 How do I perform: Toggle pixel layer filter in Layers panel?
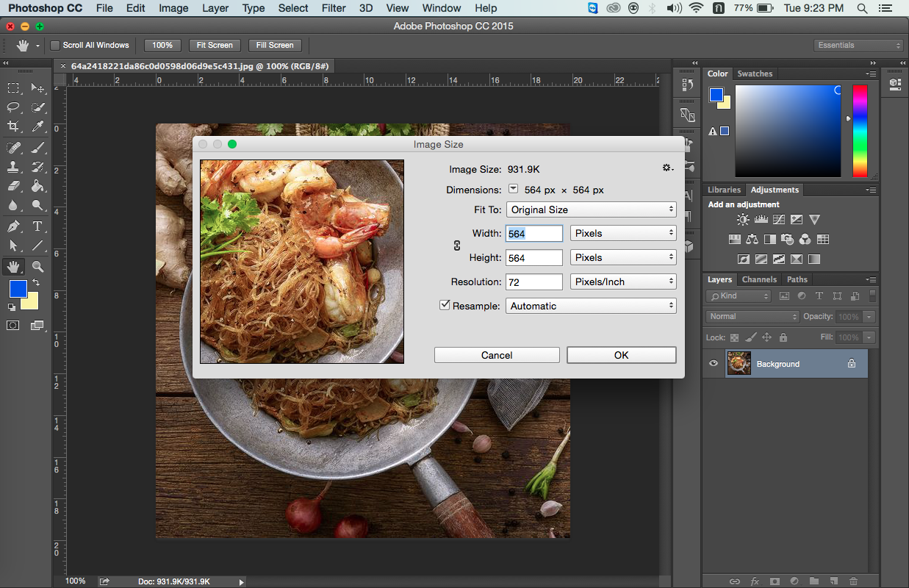click(784, 296)
